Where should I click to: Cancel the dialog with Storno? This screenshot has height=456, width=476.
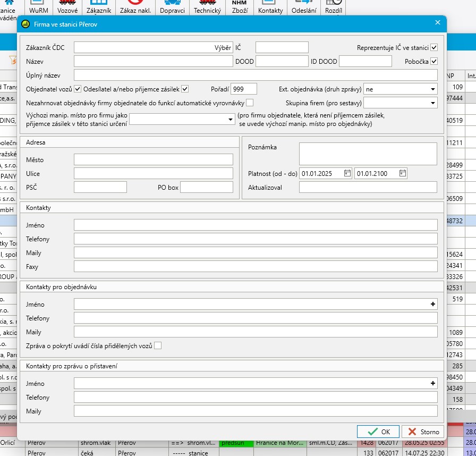[x=423, y=432]
